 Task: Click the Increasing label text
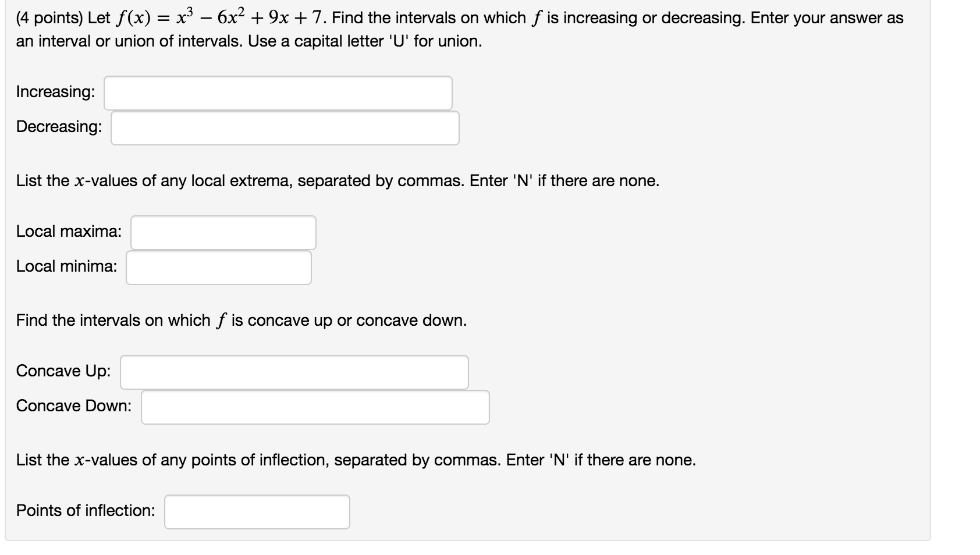[x=55, y=92]
